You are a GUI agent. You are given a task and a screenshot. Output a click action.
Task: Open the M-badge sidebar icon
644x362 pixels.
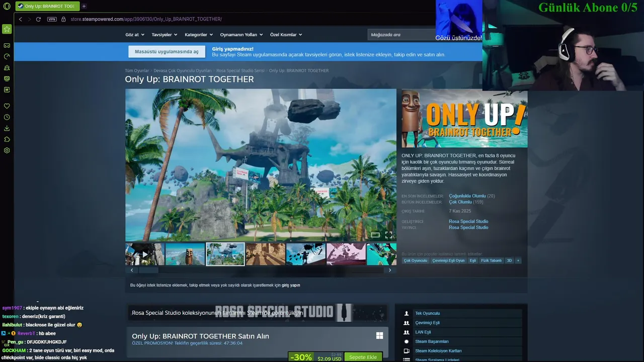tap(7, 89)
